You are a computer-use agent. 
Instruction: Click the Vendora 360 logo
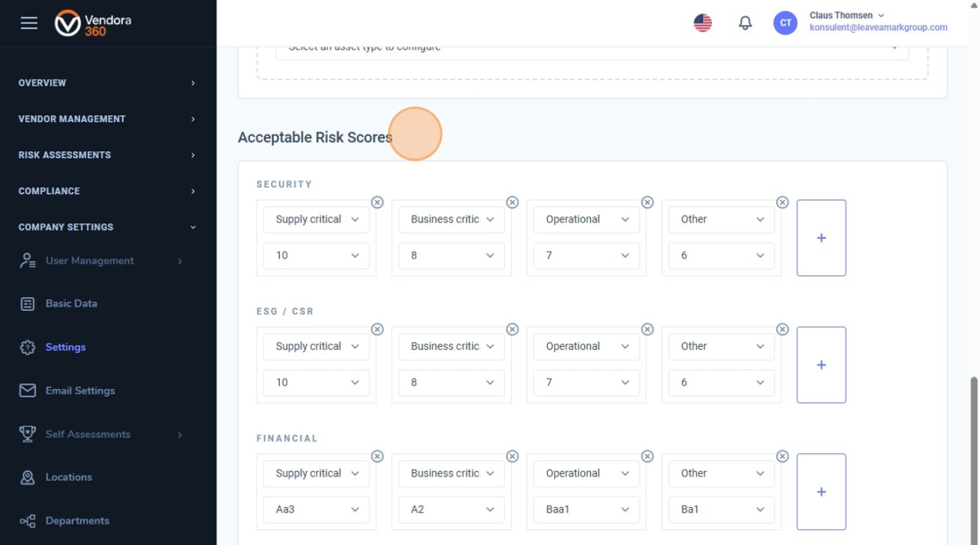point(93,23)
